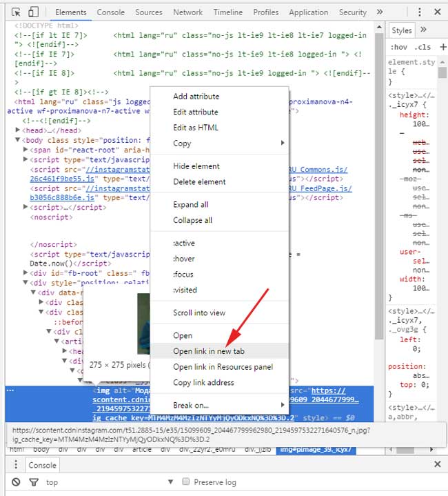Toggle the :hov element state button
The image size is (448, 496).
399,47
